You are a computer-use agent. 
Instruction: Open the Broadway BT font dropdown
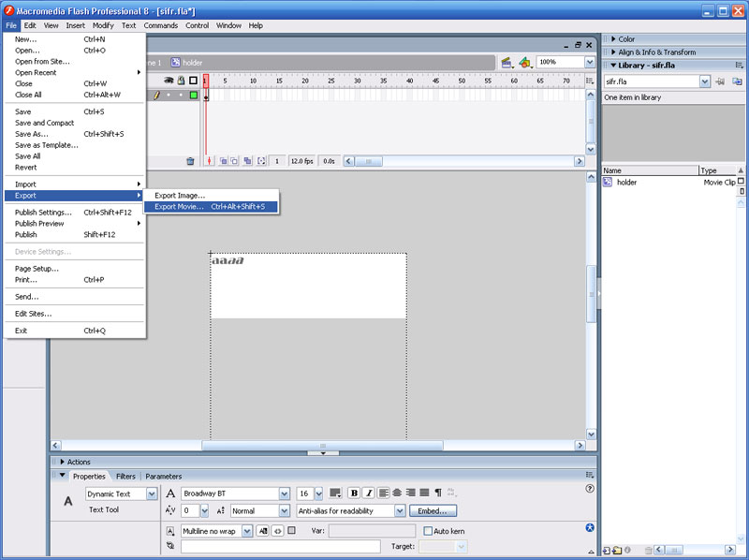pos(285,494)
